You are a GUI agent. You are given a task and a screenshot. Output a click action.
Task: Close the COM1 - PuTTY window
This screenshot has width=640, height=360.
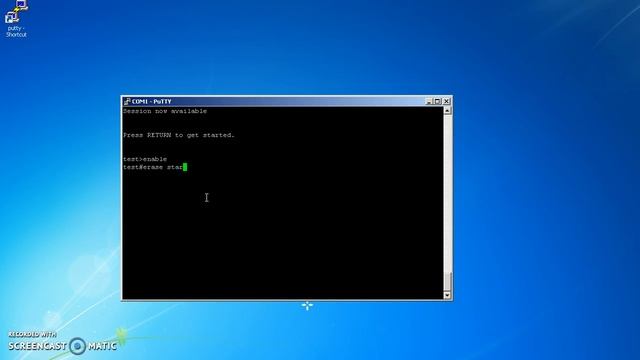[447, 101]
